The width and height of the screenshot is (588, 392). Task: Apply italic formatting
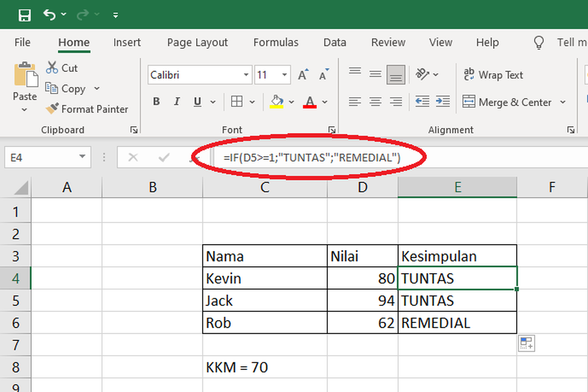pyautogui.click(x=176, y=101)
